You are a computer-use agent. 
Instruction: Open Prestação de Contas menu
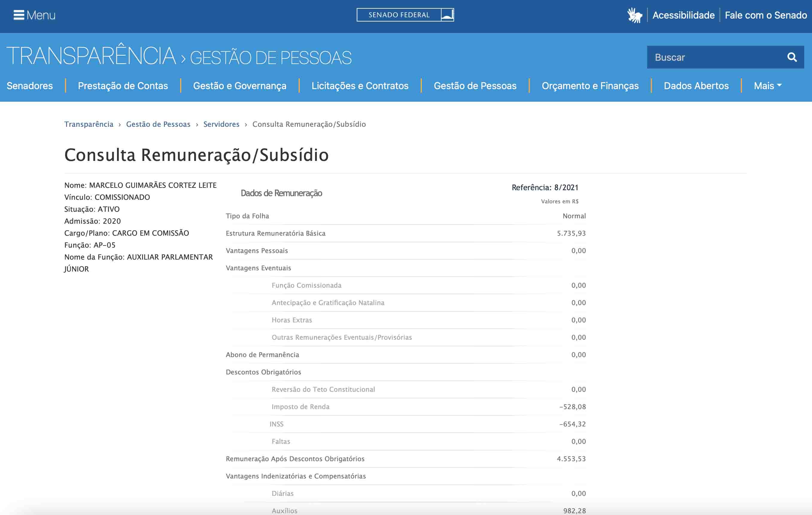123,86
